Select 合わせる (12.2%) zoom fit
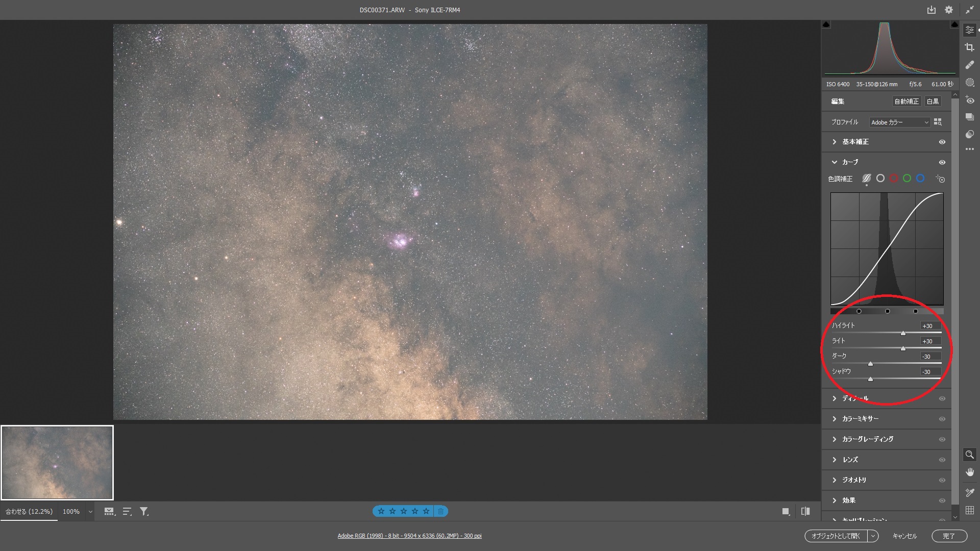This screenshot has height=551, width=980. click(29, 511)
